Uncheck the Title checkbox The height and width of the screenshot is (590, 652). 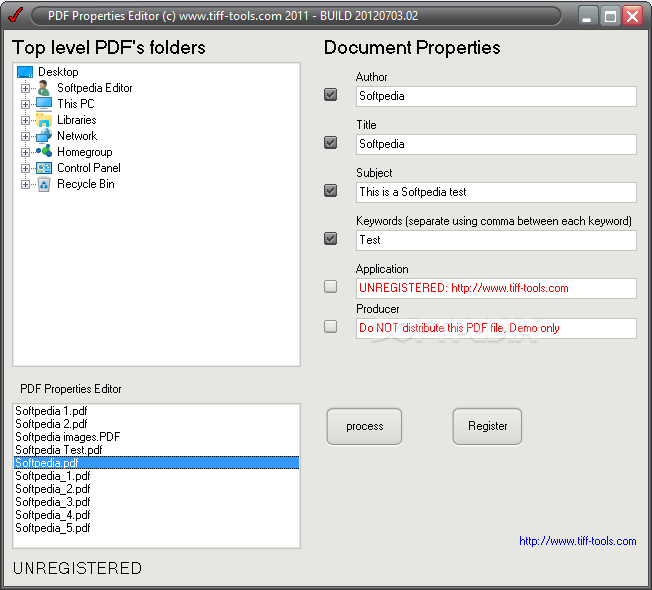331,143
